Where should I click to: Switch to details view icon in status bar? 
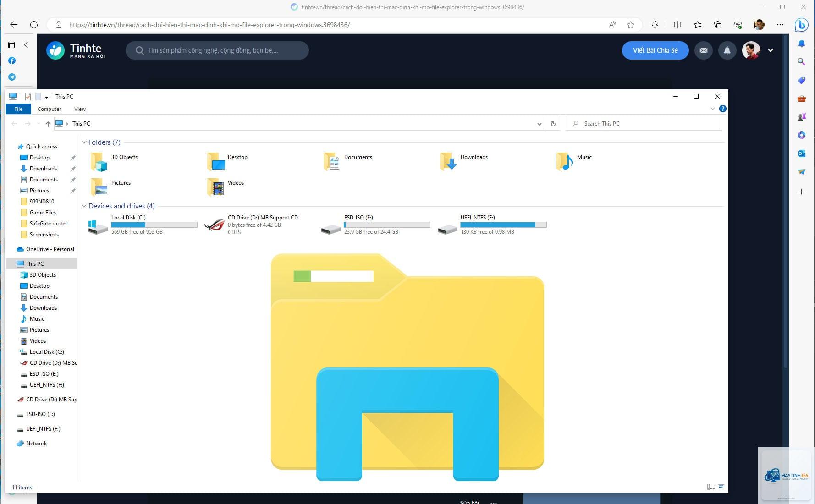point(711,487)
